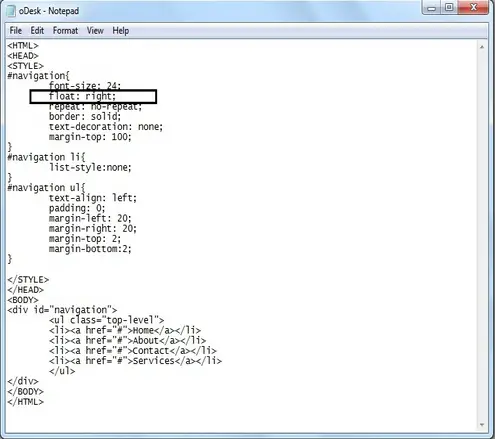The height and width of the screenshot is (439, 495).
Task: Click the list item line containing 'Services'
Action: [135, 361]
